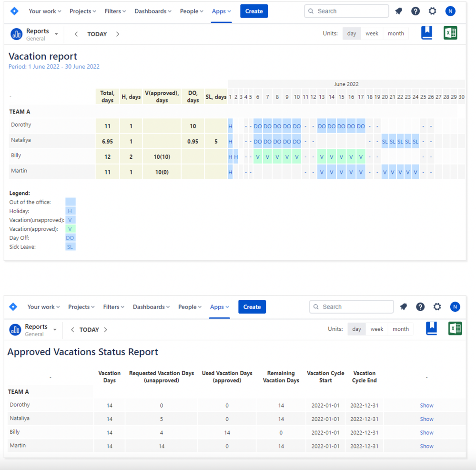This screenshot has height=470, width=476.
Task: Select month units in Vacation report
Action: [396, 33]
